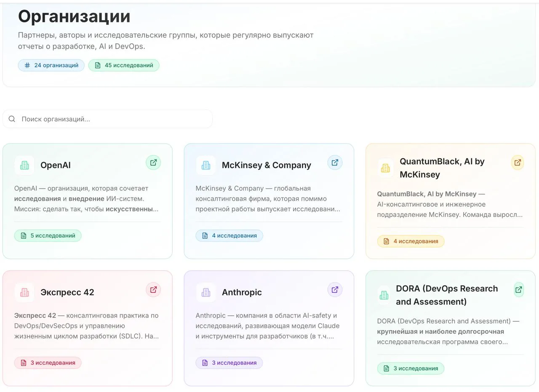The image size is (539, 392).
Task: Click the document icon in Экспресс 42's research badge
Action: pos(24,363)
